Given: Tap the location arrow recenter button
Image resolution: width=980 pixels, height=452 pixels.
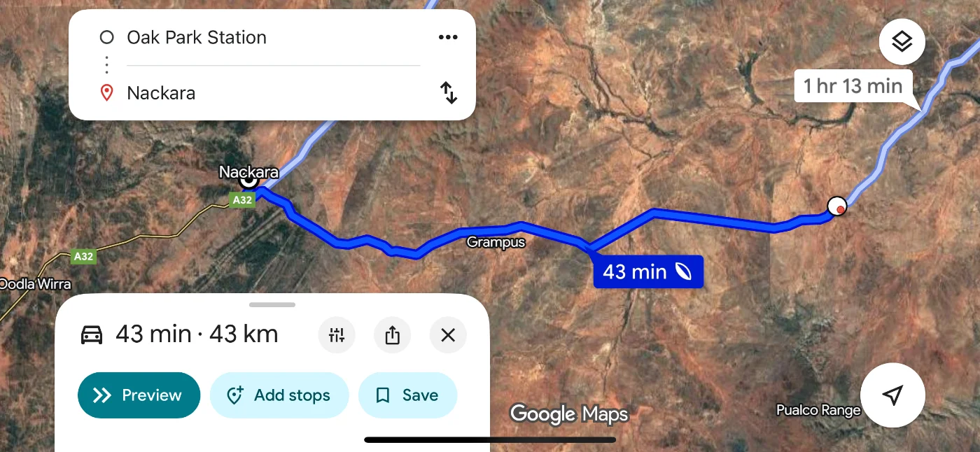Looking at the screenshot, I should point(892,395).
